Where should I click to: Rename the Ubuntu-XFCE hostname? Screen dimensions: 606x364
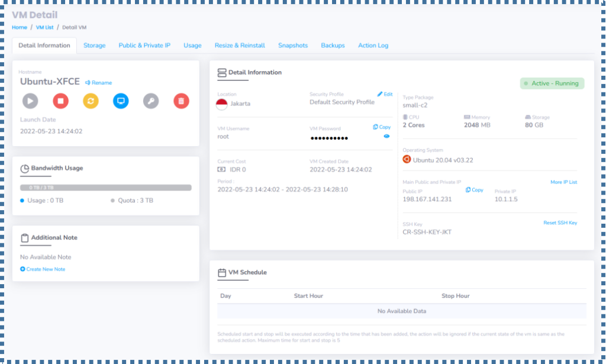(98, 83)
